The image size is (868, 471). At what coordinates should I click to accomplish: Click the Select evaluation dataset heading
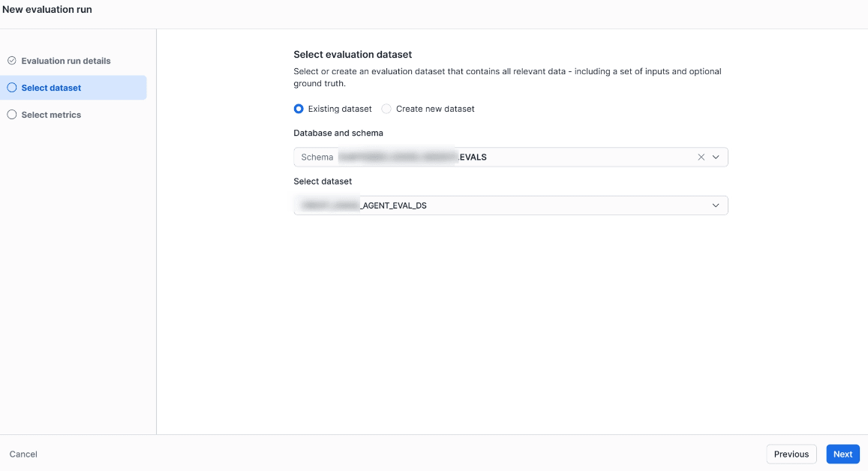click(x=353, y=55)
